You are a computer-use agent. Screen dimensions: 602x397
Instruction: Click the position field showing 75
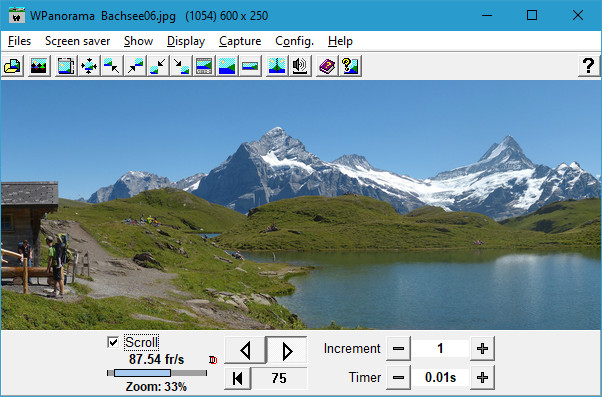(279, 378)
